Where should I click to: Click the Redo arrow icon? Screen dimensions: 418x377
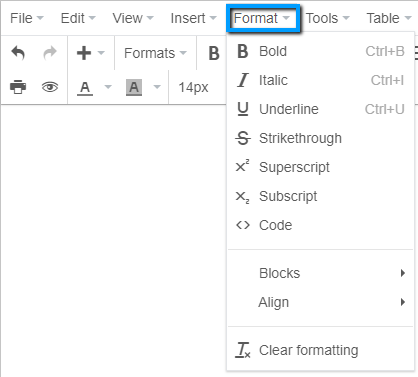50,53
